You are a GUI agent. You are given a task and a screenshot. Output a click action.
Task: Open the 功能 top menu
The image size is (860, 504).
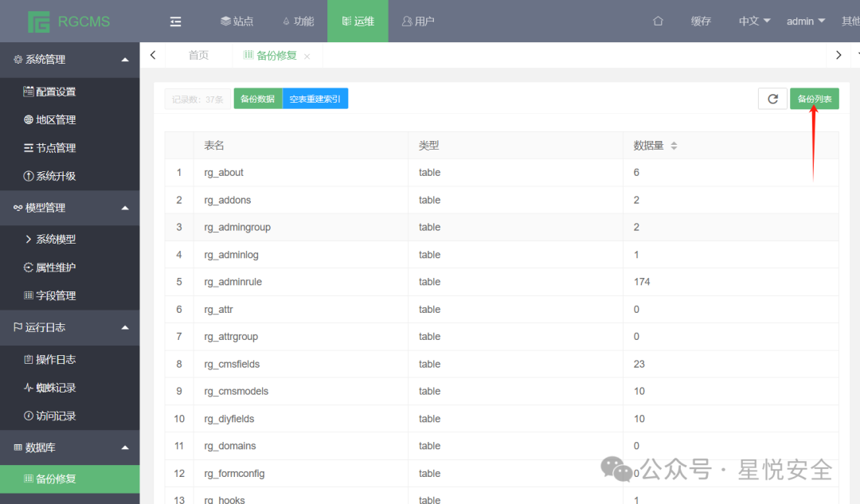tap(299, 21)
